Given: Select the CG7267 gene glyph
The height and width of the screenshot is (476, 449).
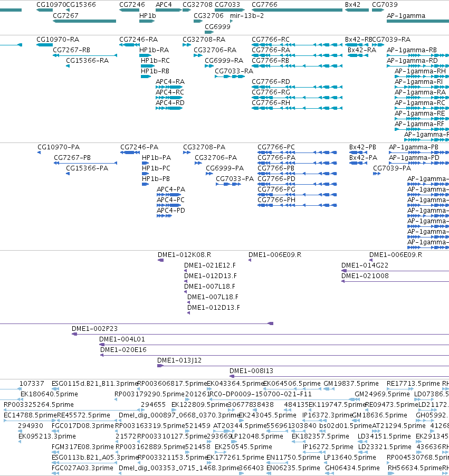Looking at the screenshot, I should point(84,21).
